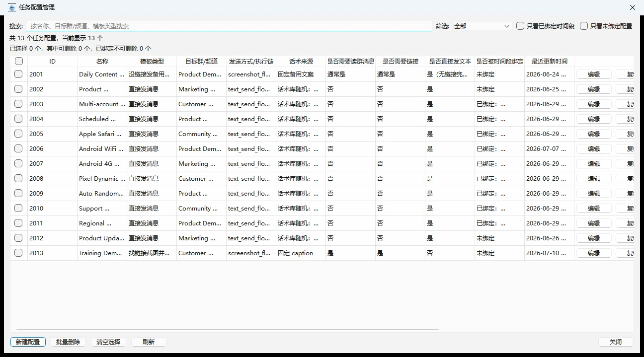This screenshot has width=644, height=357.
Task: Select the Daily Content name cell
Action: 102,74
